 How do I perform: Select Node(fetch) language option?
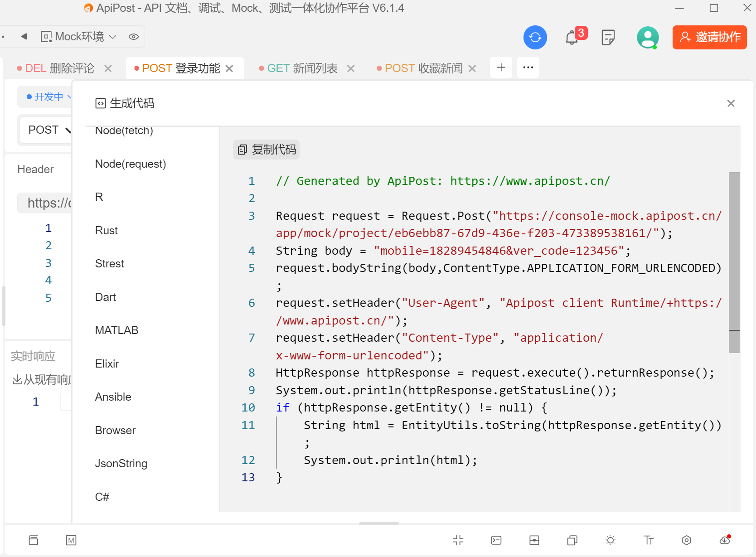[124, 131]
